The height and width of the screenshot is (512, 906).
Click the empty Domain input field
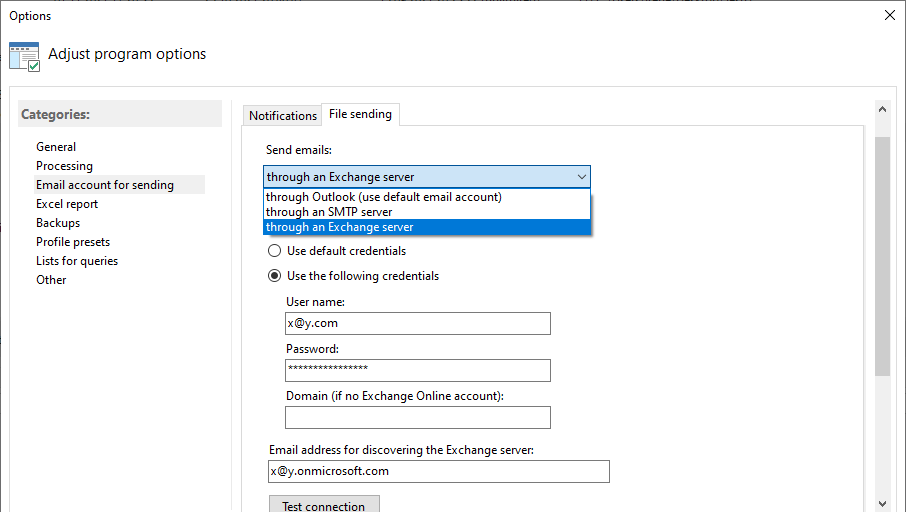pyautogui.click(x=418, y=418)
